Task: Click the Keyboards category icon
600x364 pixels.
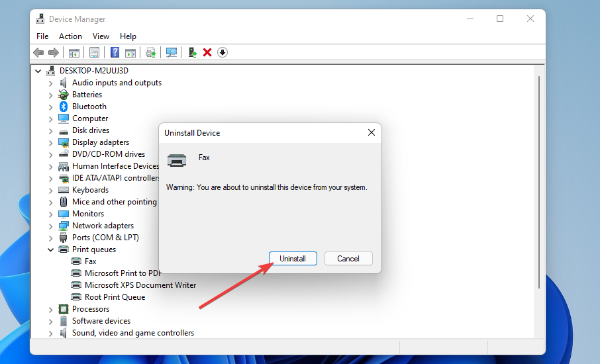Action: click(x=64, y=190)
